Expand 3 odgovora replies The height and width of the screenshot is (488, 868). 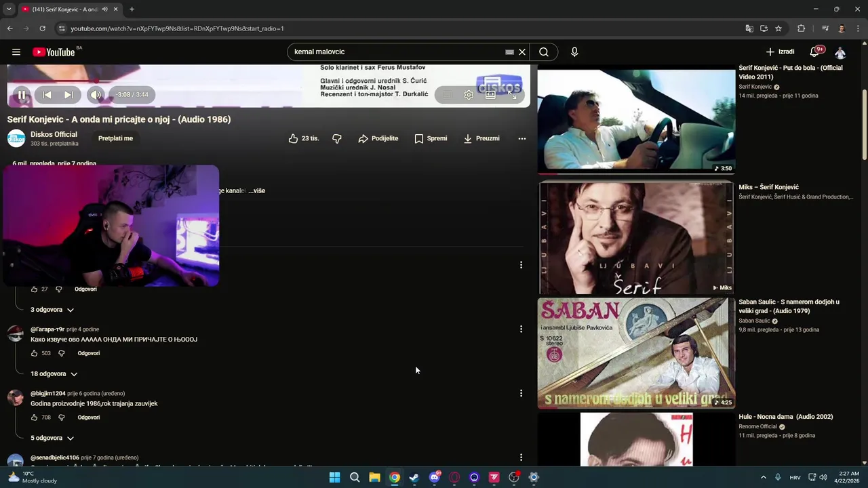click(x=52, y=310)
